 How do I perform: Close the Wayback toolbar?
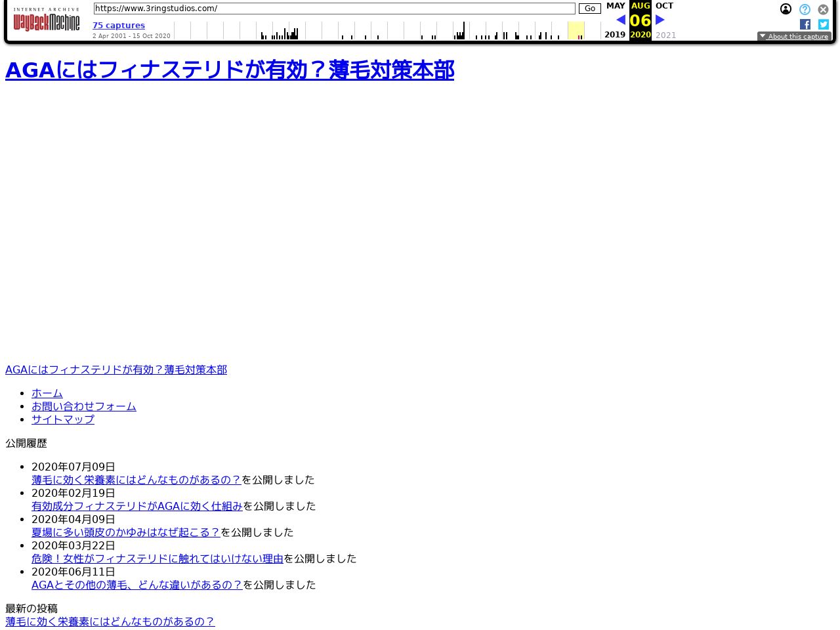pos(823,9)
